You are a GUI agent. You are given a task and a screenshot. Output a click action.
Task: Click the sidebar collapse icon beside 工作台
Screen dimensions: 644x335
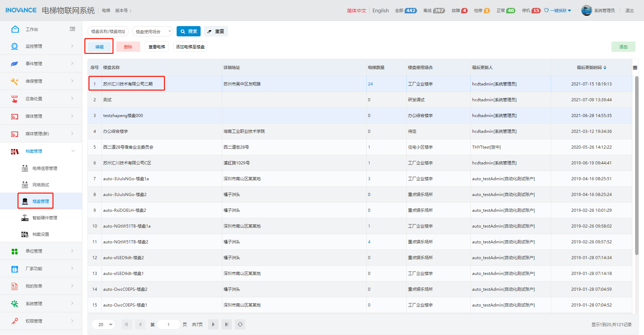coord(72,29)
